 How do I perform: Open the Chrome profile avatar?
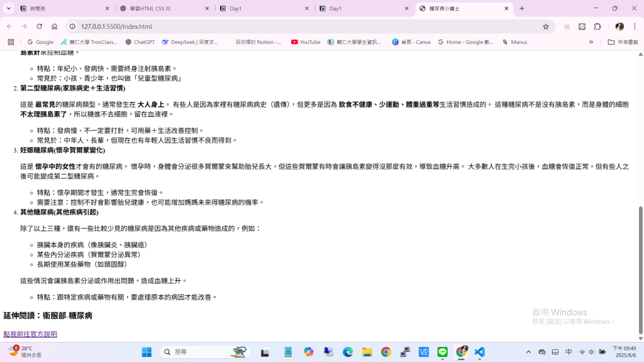tap(619, 26)
